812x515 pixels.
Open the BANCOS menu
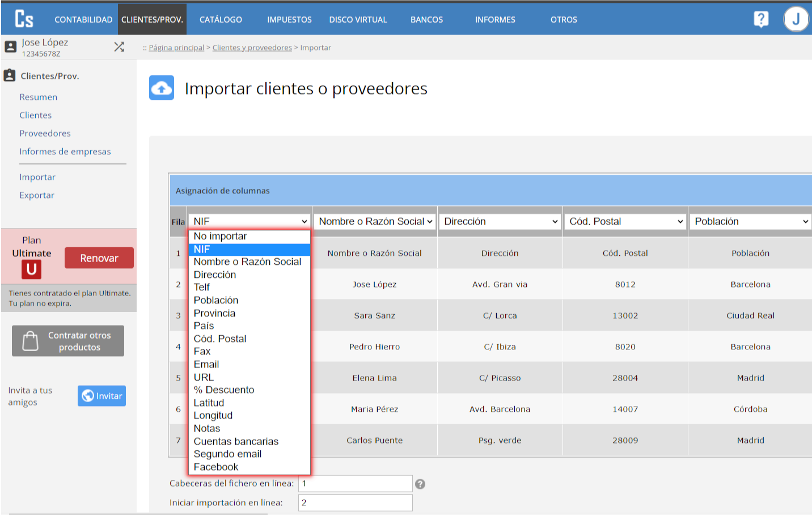click(x=426, y=19)
